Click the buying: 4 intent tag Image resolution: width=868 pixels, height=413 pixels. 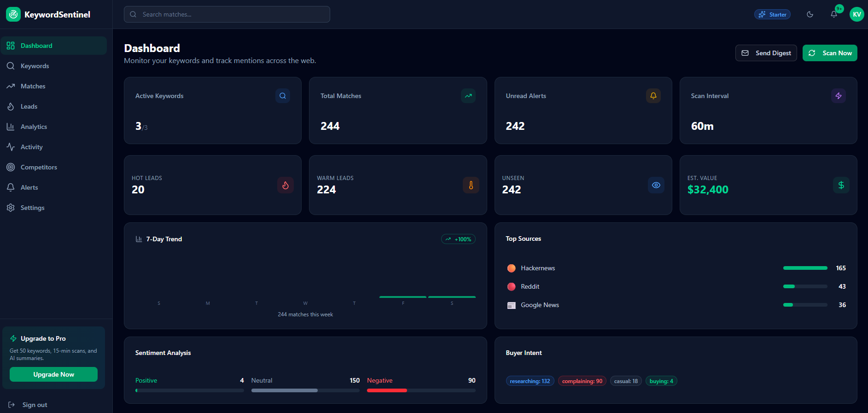tap(661, 381)
